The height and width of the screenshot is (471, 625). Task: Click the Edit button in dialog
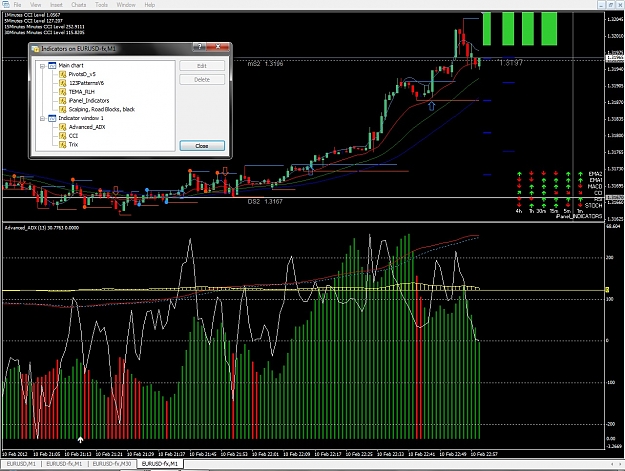(202, 66)
